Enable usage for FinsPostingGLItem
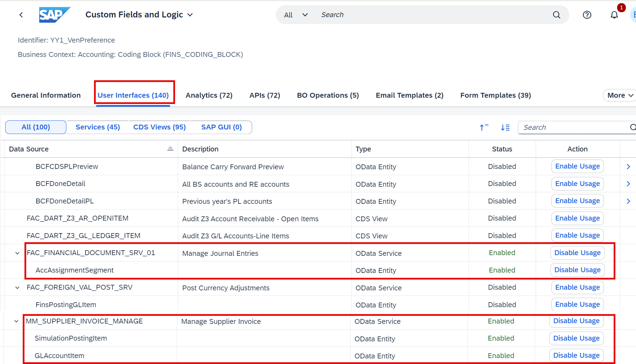 pos(577,304)
